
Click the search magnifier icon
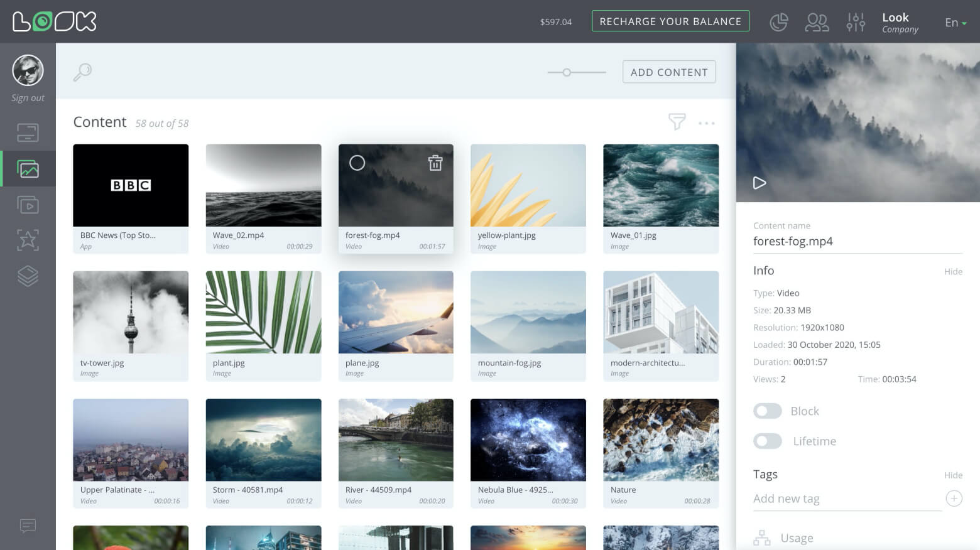tap(82, 72)
